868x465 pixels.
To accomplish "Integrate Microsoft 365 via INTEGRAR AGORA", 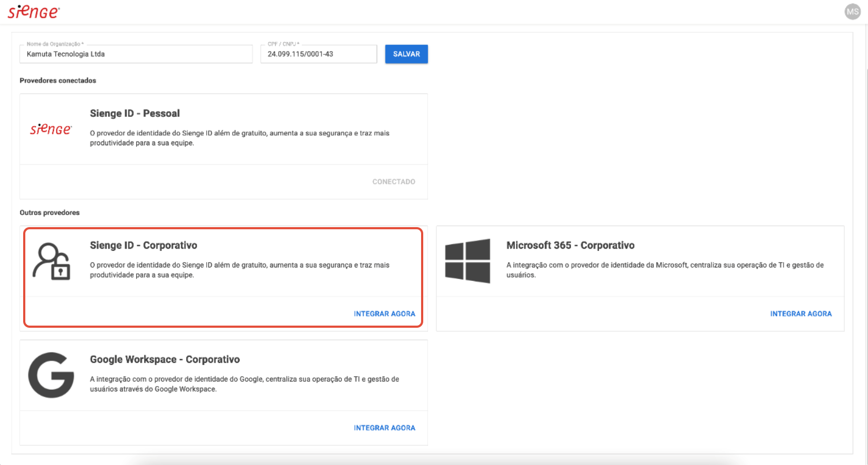I will coord(801,314).
